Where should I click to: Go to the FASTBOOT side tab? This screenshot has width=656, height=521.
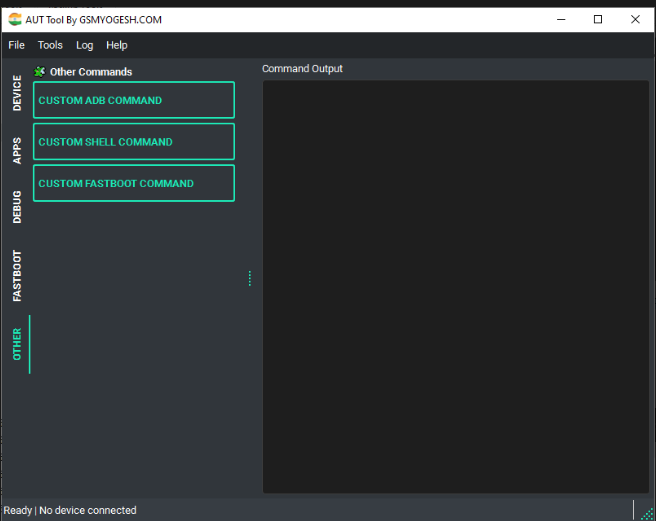pos(17,276)
